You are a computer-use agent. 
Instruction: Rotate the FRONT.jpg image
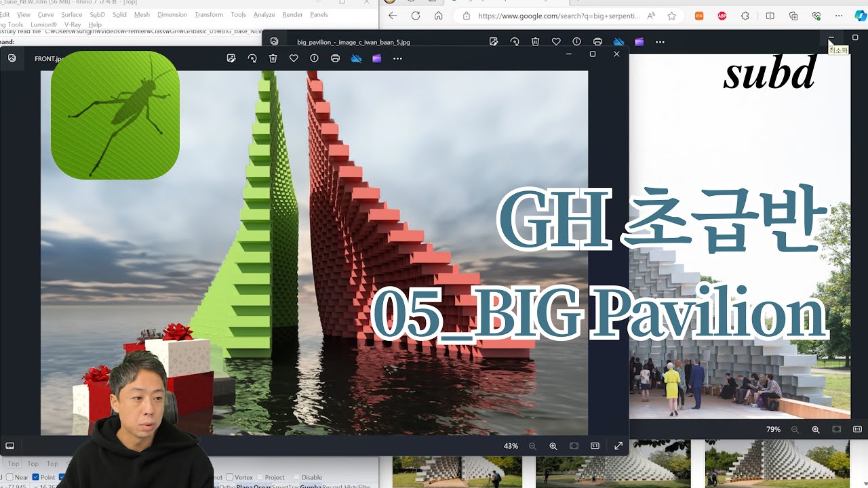(x=252, y=58)
